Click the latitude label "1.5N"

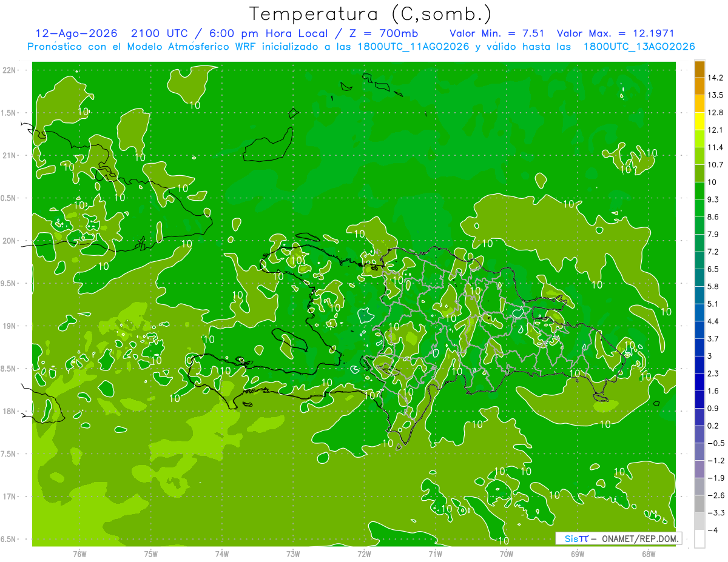point(9,113)
